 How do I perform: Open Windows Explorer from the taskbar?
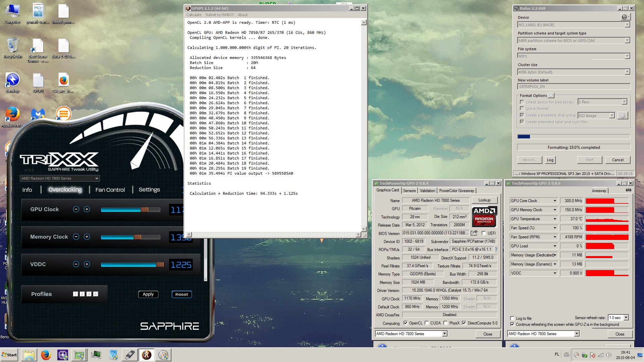[29, 355]
